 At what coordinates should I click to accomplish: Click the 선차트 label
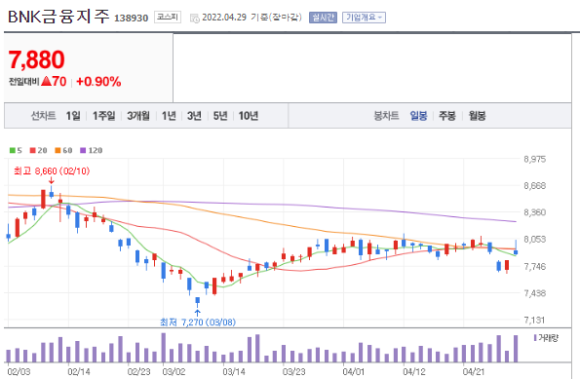tap(43, 116)
